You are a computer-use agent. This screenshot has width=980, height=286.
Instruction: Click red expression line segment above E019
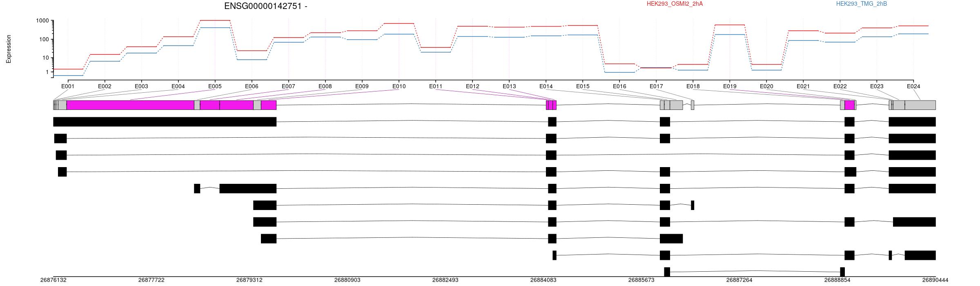click(730, 25)
